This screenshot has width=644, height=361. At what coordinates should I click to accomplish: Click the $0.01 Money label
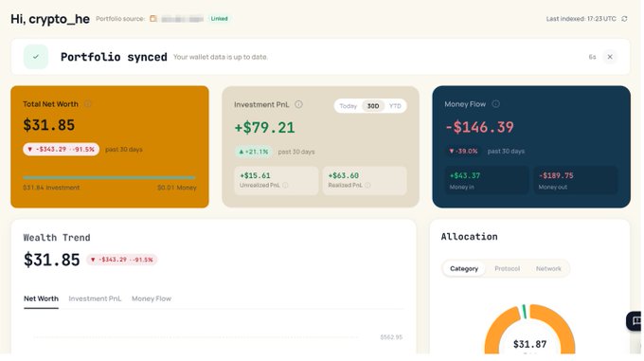177,188
